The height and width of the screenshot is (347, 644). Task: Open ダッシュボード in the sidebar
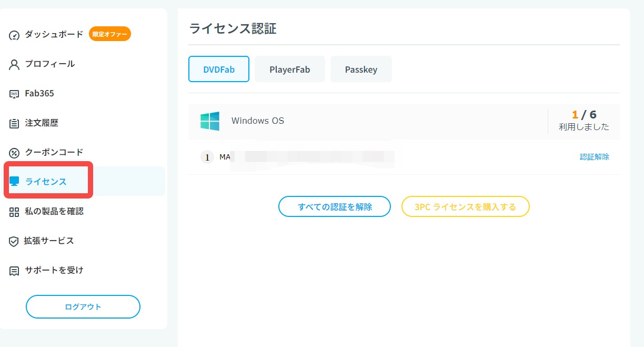pos(54,34)
